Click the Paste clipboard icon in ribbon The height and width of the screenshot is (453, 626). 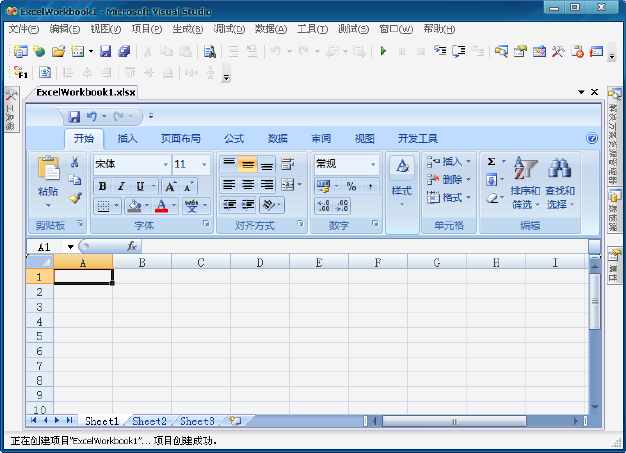point(48,168)
